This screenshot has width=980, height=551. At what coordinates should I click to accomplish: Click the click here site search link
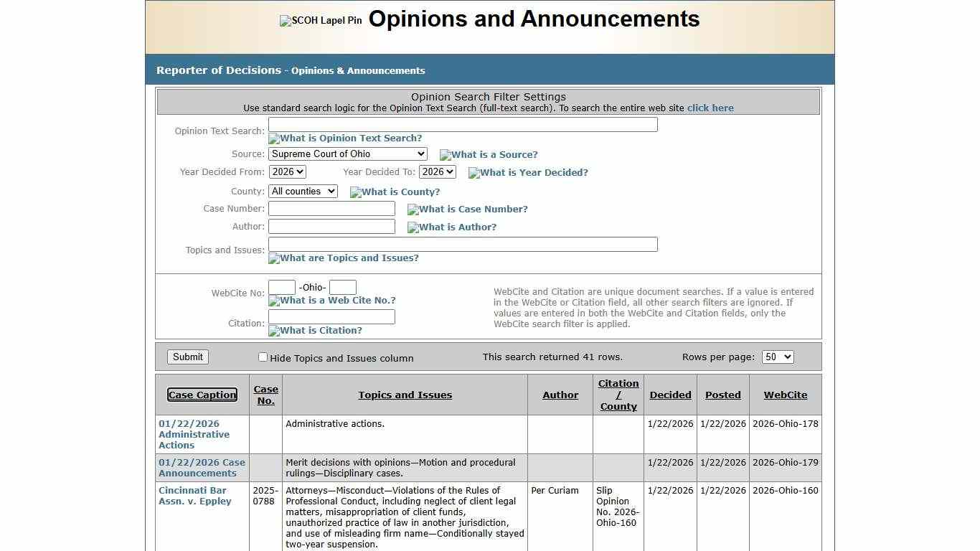pos(710,108)
